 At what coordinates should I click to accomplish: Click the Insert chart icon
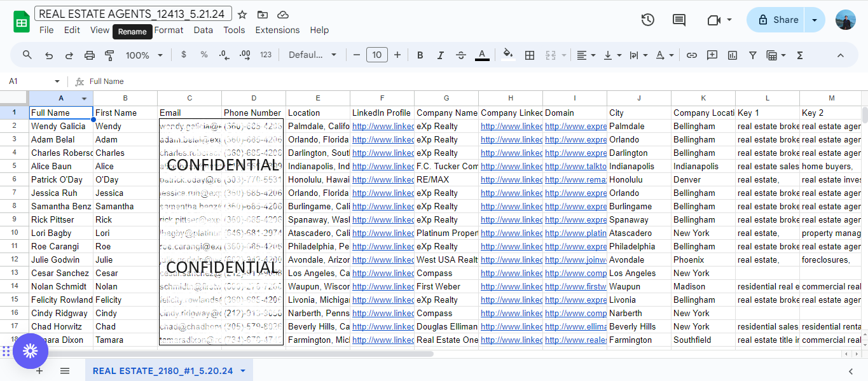[x=733, y=55]
